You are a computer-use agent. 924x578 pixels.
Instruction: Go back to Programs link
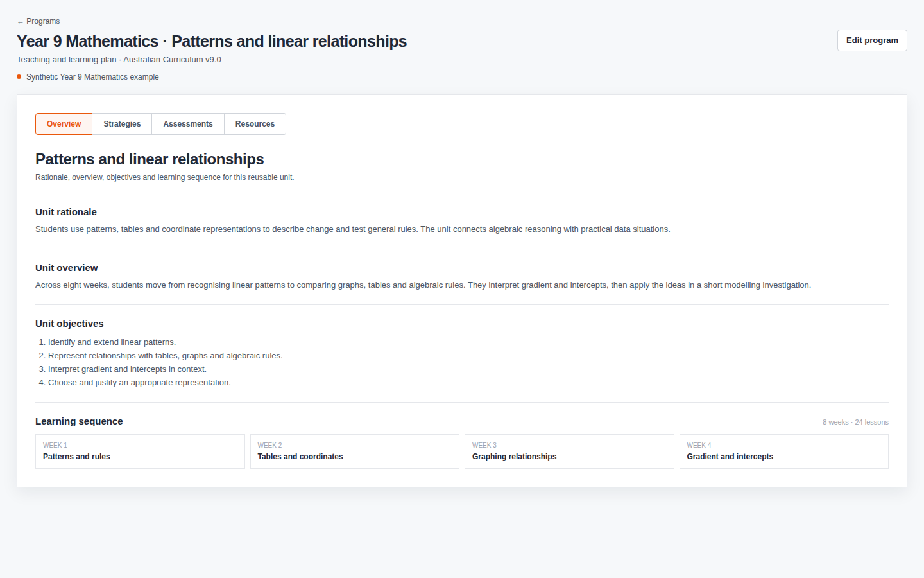38,21
